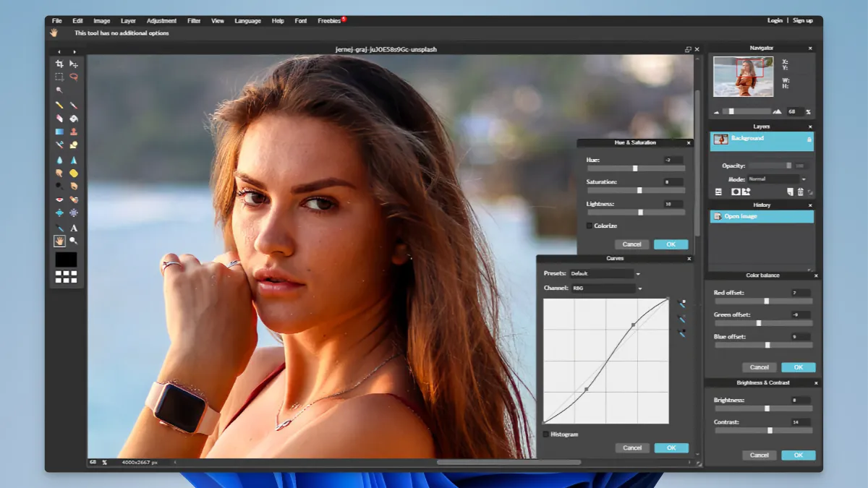Click the Saturation slider track
This screenshot has height=488, width=868.
(x=625, y=190)
